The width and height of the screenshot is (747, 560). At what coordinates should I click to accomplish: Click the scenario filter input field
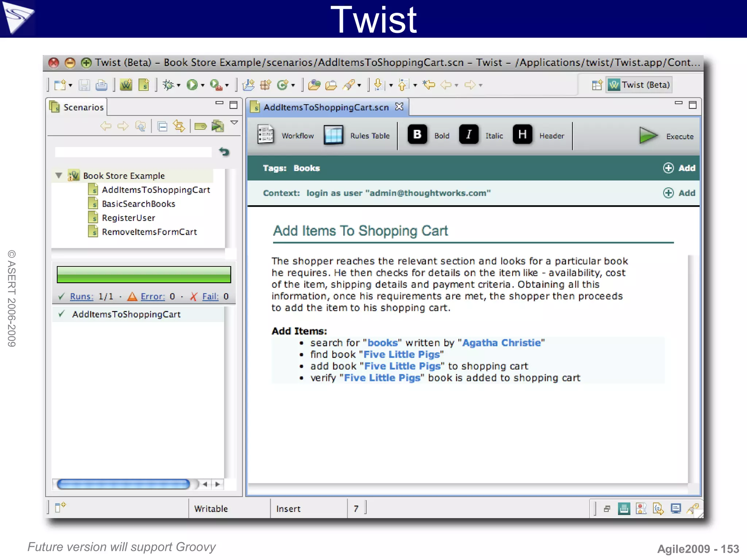click(133, 152)
